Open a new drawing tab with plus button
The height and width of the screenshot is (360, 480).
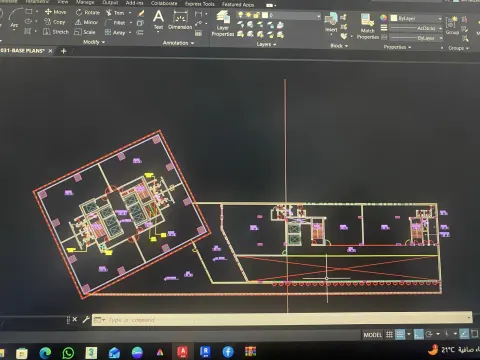(x=63, y=51)
